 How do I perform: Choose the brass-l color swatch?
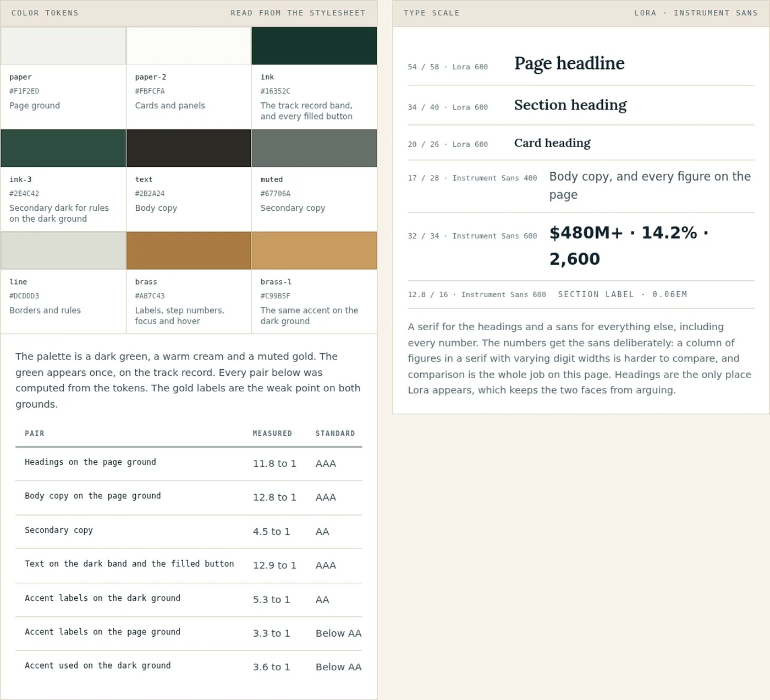click(x=314, y=250)
